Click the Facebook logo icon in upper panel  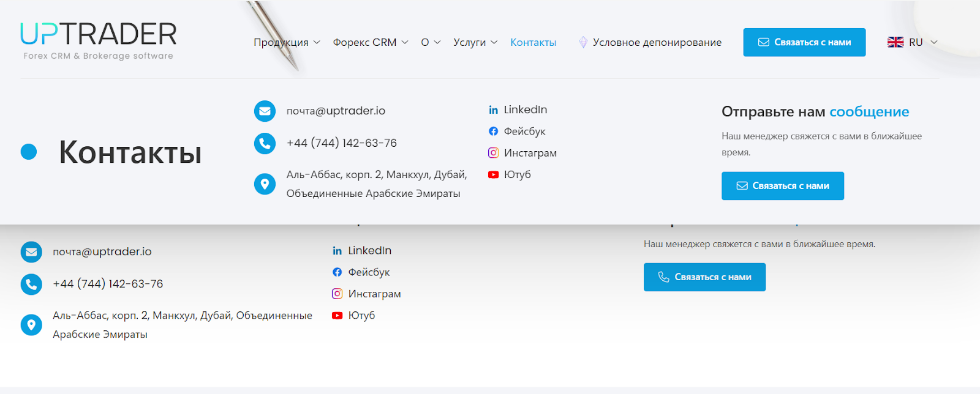pos(493,132)
